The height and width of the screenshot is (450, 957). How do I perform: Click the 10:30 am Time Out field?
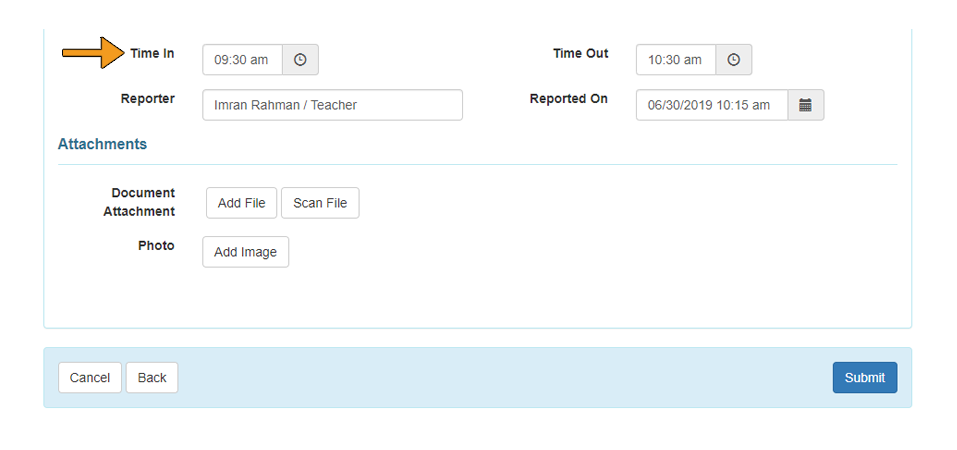(676, 60)
